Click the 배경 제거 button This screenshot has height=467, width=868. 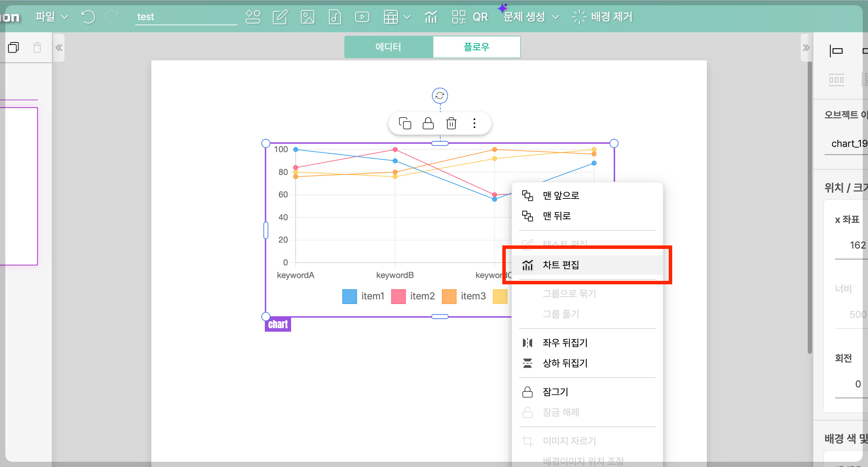tap(602, 16)
